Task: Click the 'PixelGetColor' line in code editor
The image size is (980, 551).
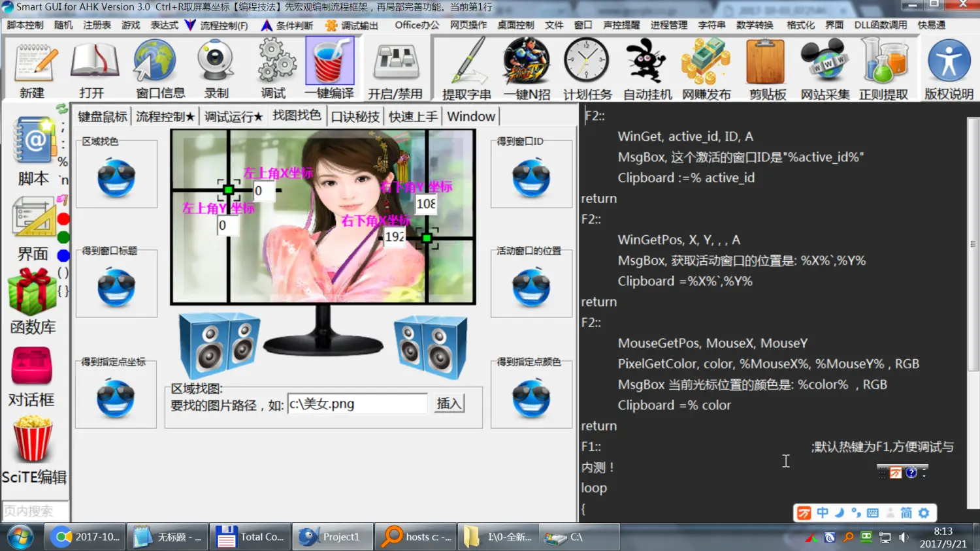Action: pos(768,364)
